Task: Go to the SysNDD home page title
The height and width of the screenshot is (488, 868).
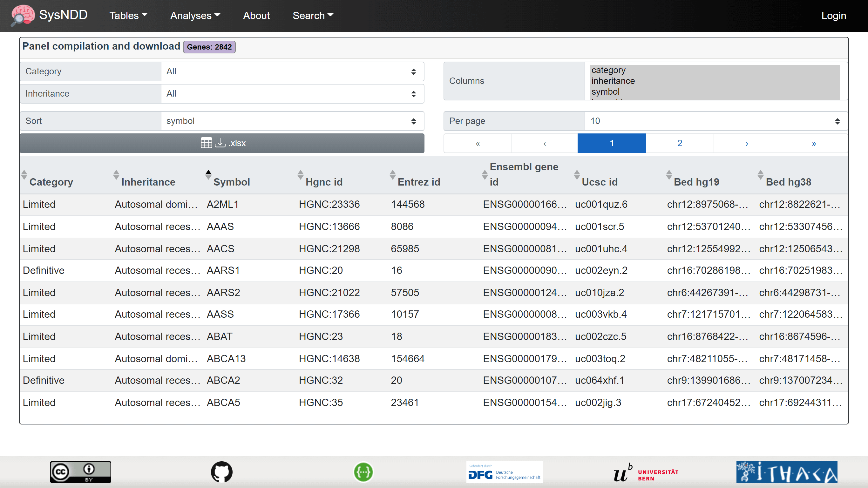Action: tap(63, 15)
